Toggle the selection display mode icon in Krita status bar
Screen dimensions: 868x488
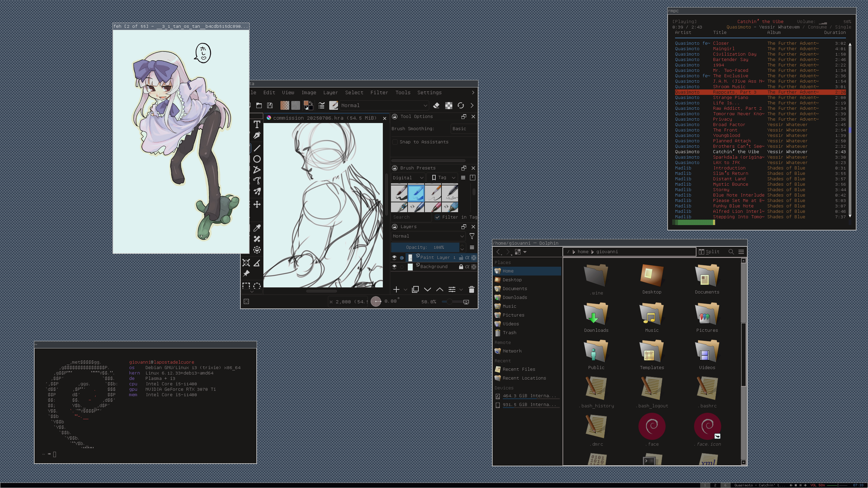click(x=246, y=301)
